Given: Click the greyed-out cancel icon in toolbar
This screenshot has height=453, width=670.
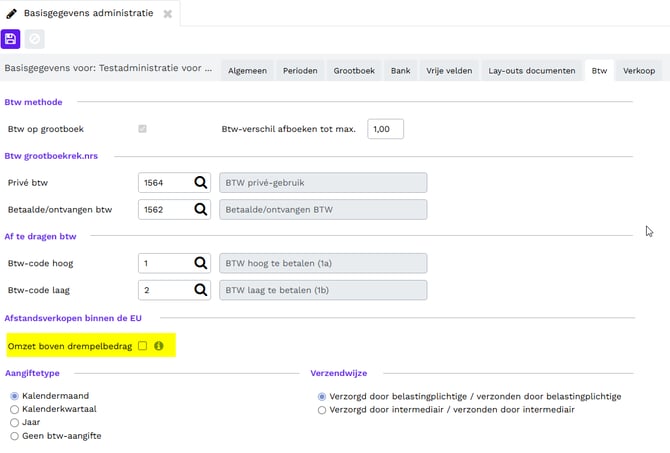Looking at the screenshot, I should coord(34,39).
